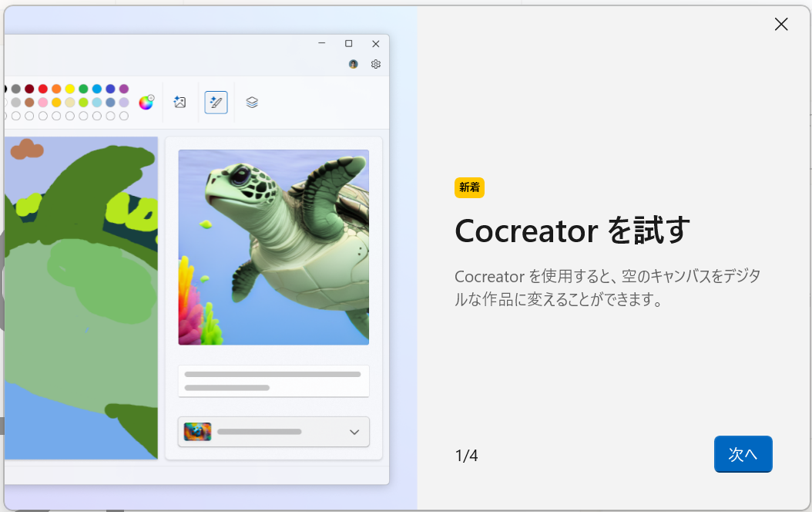Pick the lime green color swatch
The width and height of the screenshot is (812, 512).
(83, 102)
